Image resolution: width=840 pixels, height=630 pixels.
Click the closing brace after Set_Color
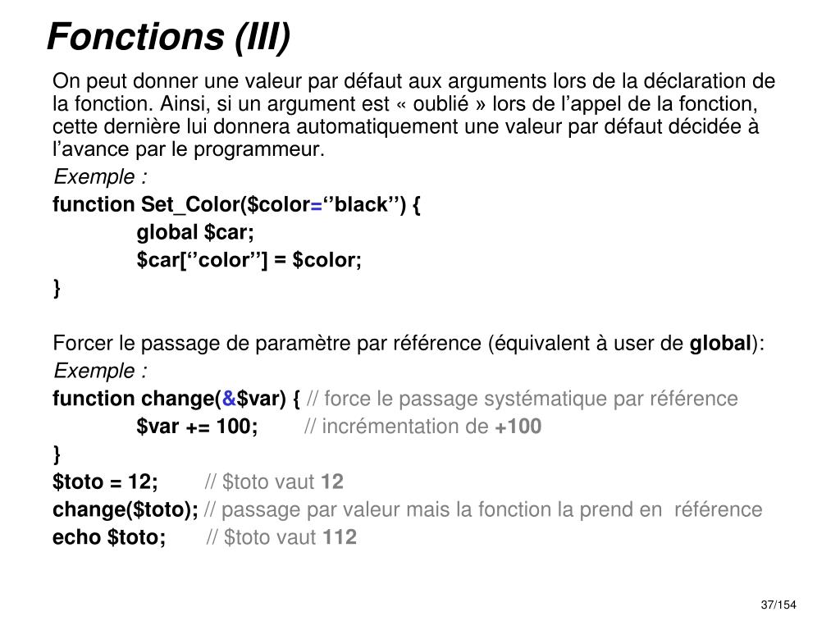click(x=57, y=288)
